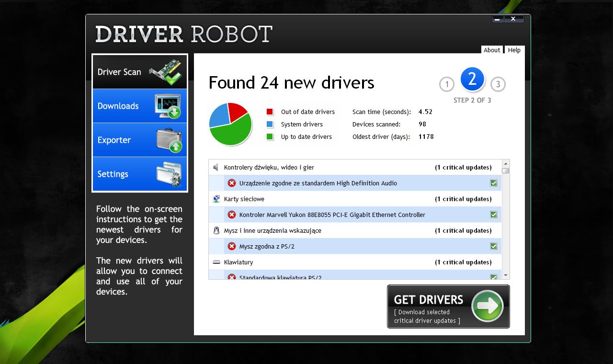Click red error icon beside Standardowa klawiatura
Viewport: 613px width, 364px height.
click(x=232, y=277)
